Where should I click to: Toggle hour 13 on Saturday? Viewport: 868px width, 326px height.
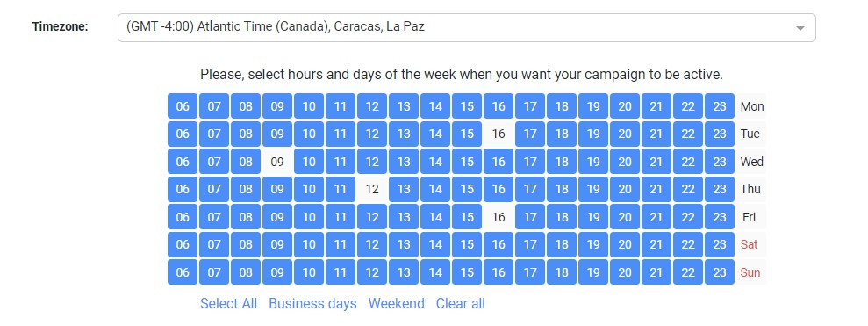pyautogui.click(x=404, y=244)
